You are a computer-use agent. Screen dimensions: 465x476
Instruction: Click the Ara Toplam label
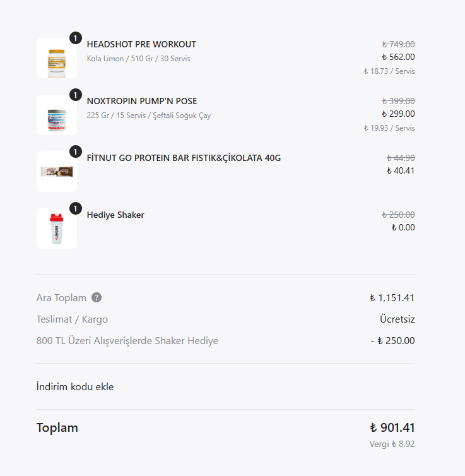[x=61, y=297]
